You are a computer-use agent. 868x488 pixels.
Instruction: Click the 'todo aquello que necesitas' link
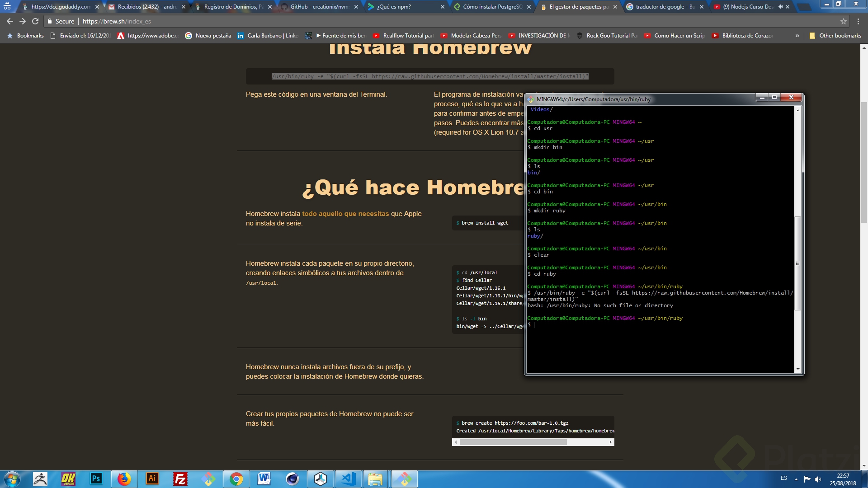coord(345,214)
